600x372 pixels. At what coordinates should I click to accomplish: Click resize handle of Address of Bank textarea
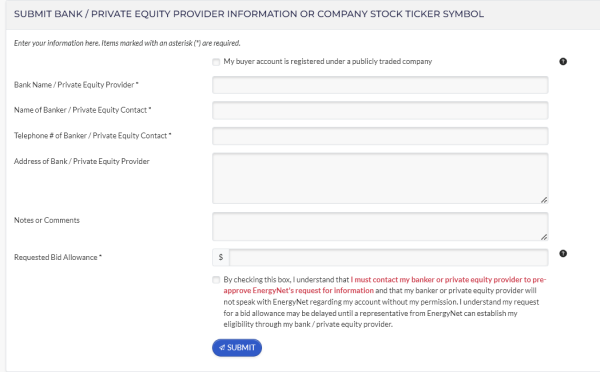tap(544, 200)
